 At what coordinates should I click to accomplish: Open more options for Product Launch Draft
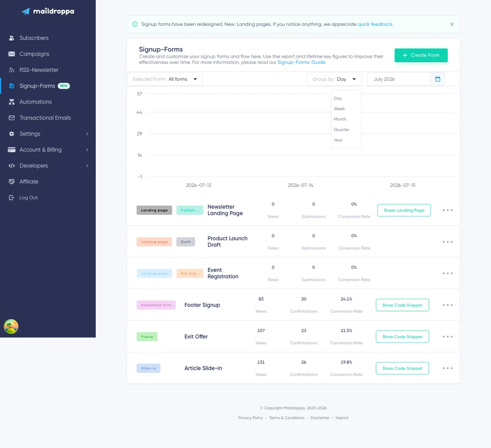[448, 242]
